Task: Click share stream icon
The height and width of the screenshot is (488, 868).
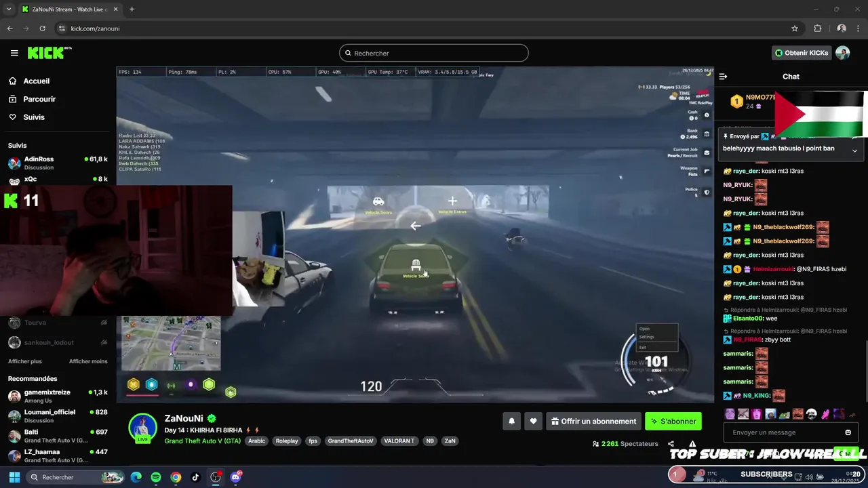Action: tap(671, 444)
